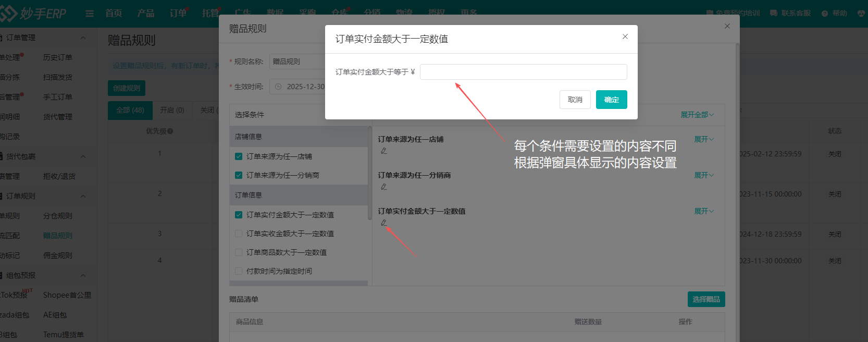Screen dimensions: 868x342
Task: Collapse 订单规则 sidebar section
Action: 83,196
